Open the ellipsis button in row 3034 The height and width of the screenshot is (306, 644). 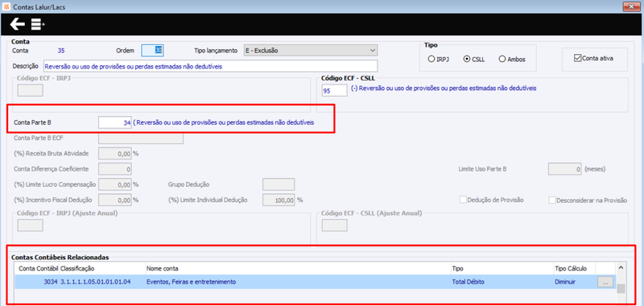605,282
